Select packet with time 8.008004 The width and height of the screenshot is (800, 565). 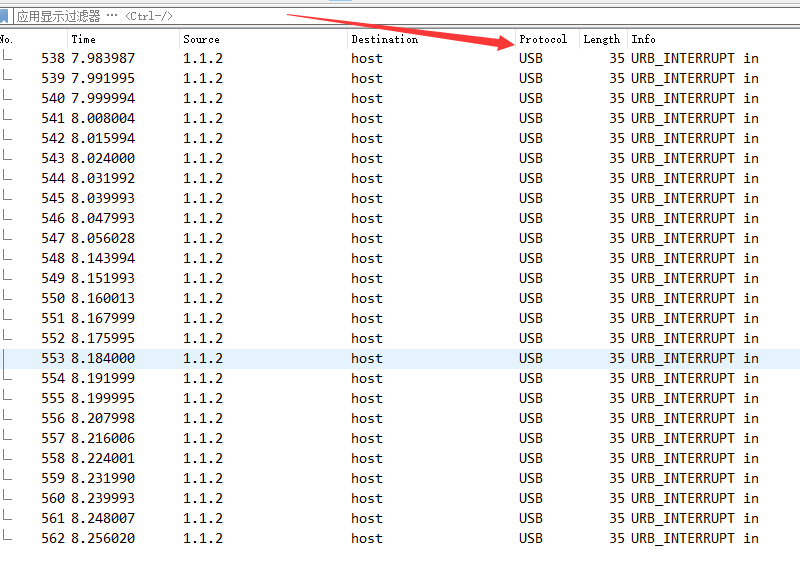400,118
